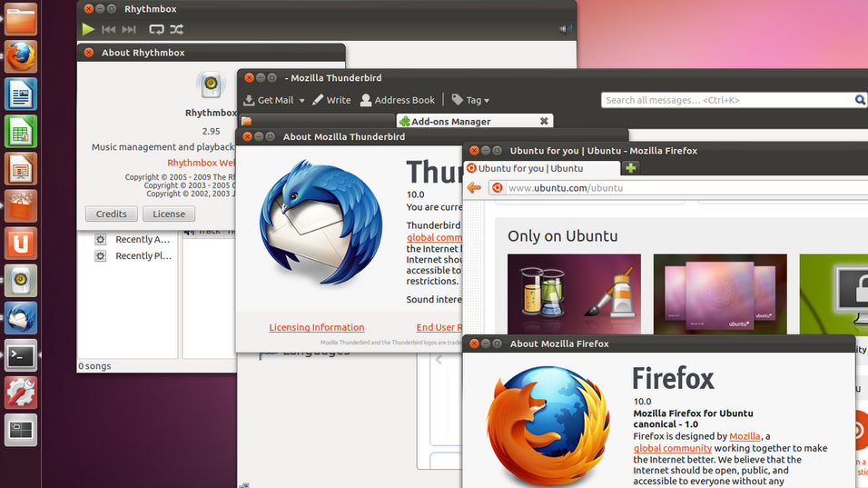Open System Settings from the dock
This screenshot has width=868, height=488.
tap(21, 393)
